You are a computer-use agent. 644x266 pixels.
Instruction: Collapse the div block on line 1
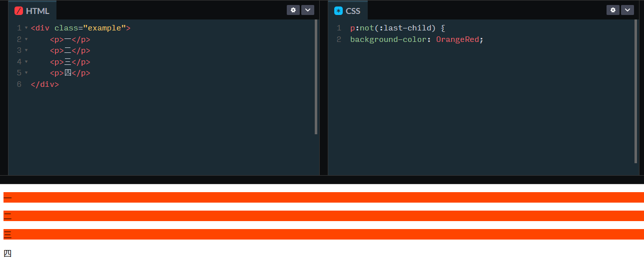click(x=26, y=28)
